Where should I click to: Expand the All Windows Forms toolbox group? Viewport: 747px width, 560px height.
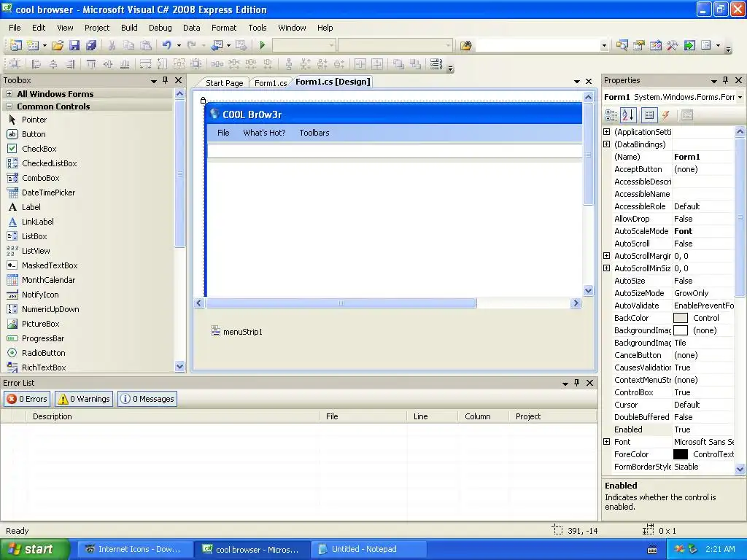(x=9, y=94)
